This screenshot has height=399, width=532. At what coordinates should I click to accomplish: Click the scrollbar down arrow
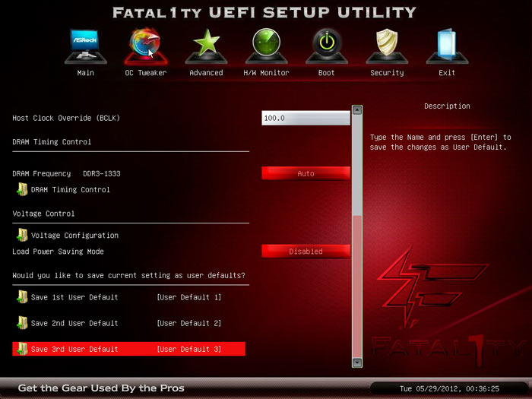357,363
